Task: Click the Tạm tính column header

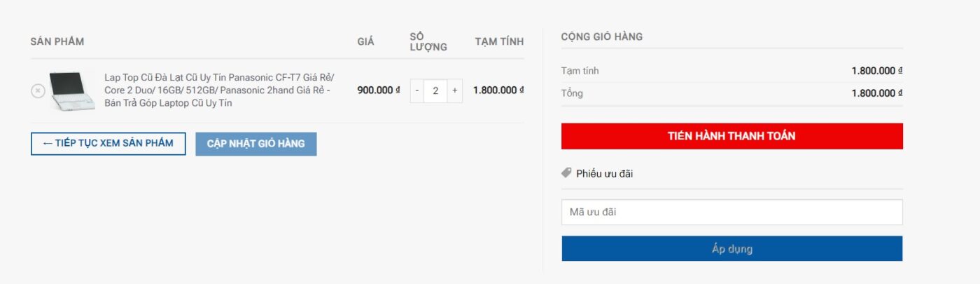Action: point(499,41)
